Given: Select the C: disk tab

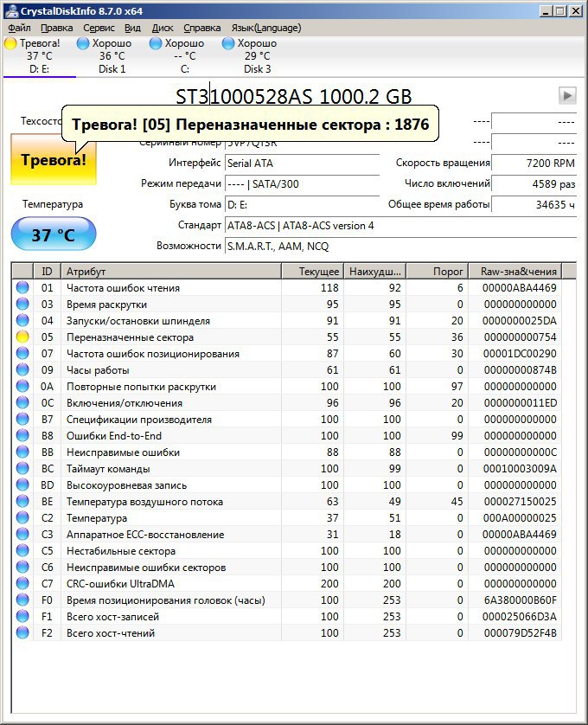Looking at the screenshot, I should 184,56.
